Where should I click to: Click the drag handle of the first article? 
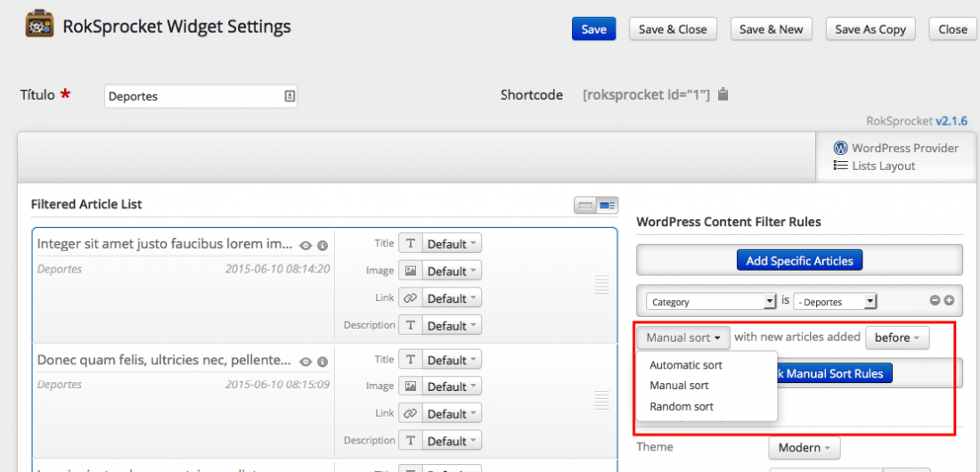(x=601, y=284)
